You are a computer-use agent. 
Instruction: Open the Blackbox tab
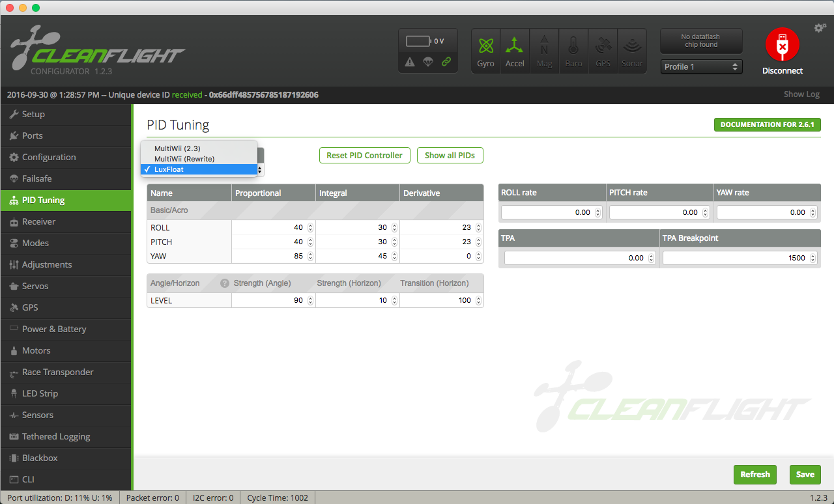pyautogui.click(x=66, y=458)
